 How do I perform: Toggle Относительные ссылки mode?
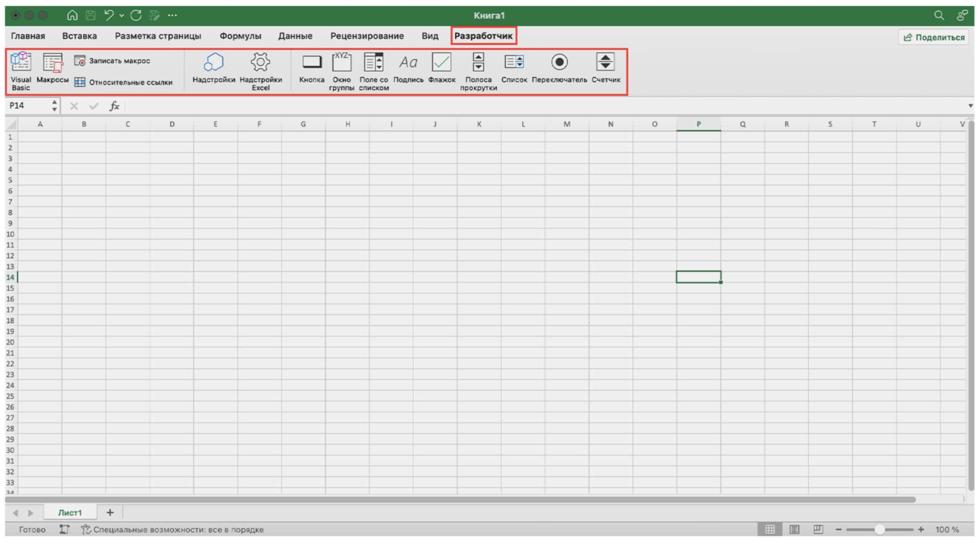pyautogui.click(x=124, y=82)
